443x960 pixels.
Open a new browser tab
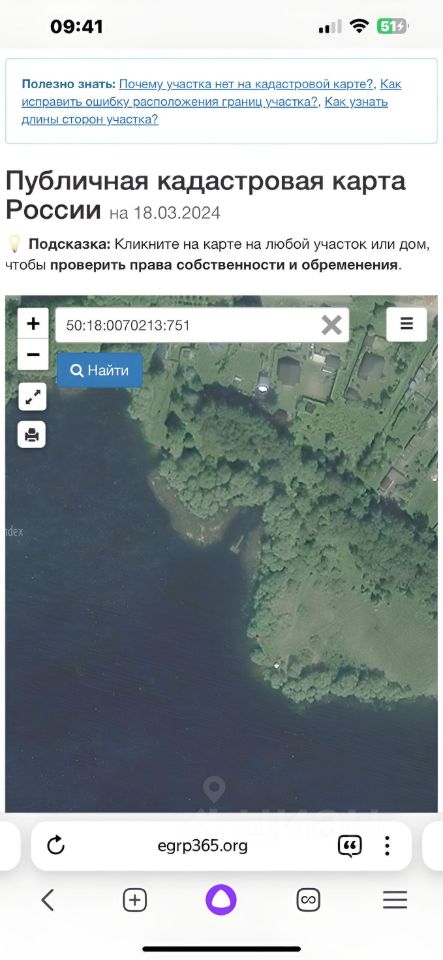135,900
